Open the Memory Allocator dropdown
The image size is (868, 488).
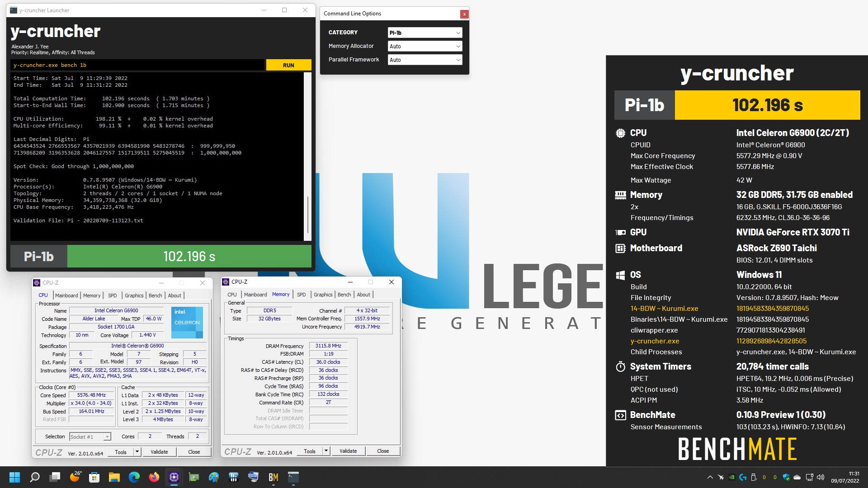point(425,46)
